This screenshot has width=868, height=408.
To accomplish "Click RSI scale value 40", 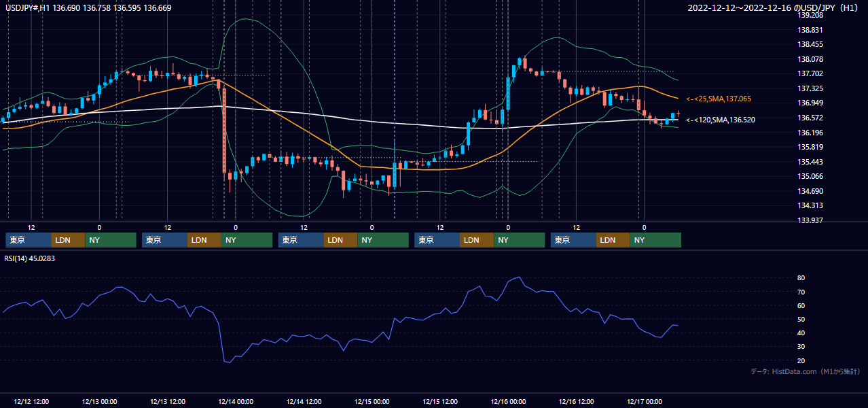I will pyautogui.click(x=801, y=333).
